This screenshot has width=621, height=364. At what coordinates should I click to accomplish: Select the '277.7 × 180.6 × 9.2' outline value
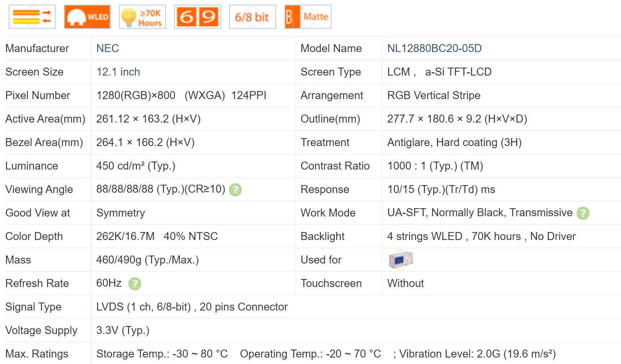click(434, 119)
